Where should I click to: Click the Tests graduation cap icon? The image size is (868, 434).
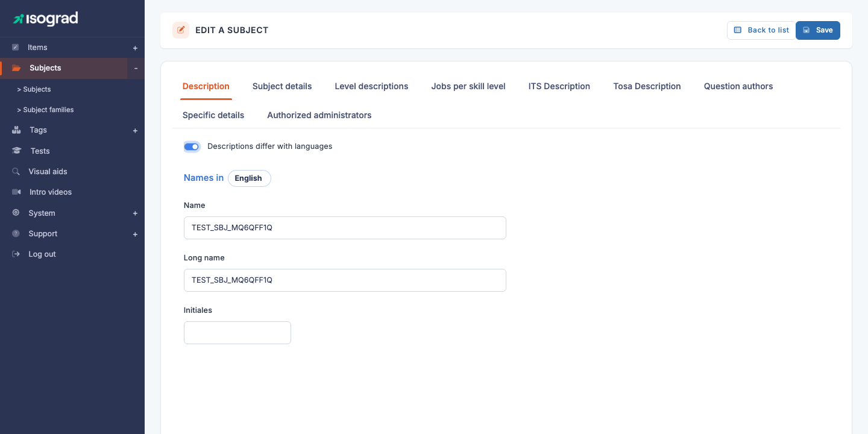coord(16,151)
